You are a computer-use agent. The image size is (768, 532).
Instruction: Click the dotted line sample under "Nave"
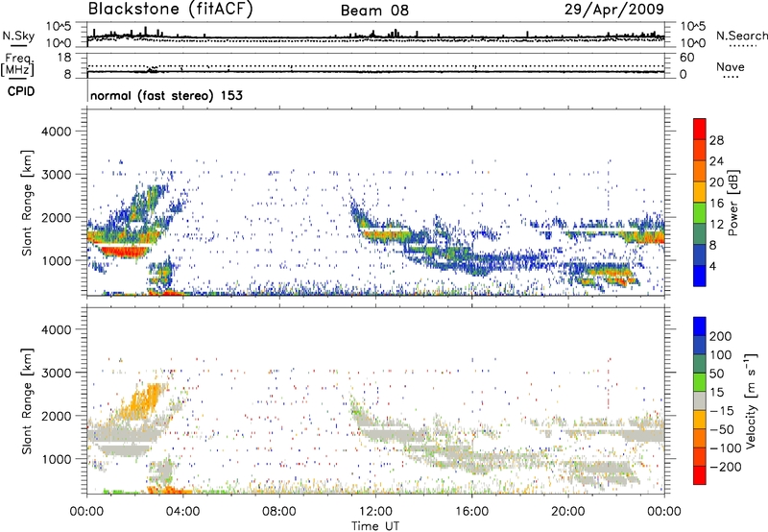(x=731, y=77)
